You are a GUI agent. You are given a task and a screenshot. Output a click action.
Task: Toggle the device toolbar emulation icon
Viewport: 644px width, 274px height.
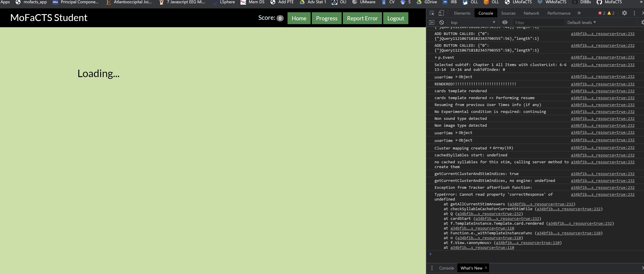(441, 13)
